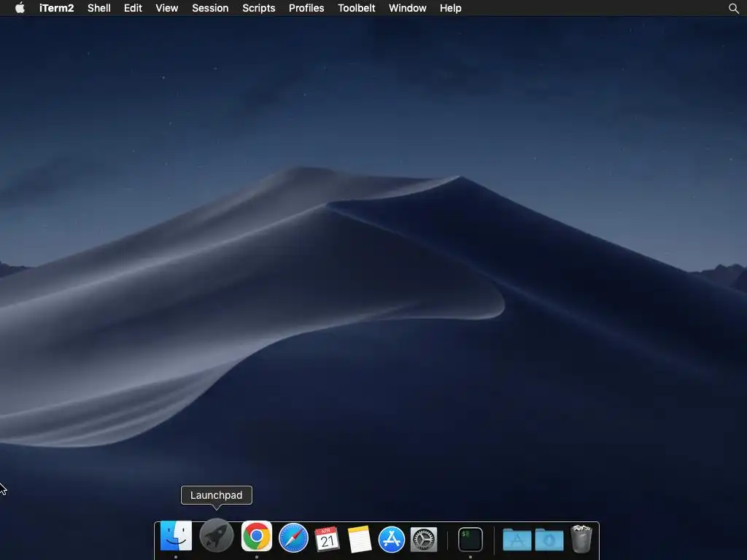
Task: Open Safari compass icon in Dock
Action: pos(293,538)
